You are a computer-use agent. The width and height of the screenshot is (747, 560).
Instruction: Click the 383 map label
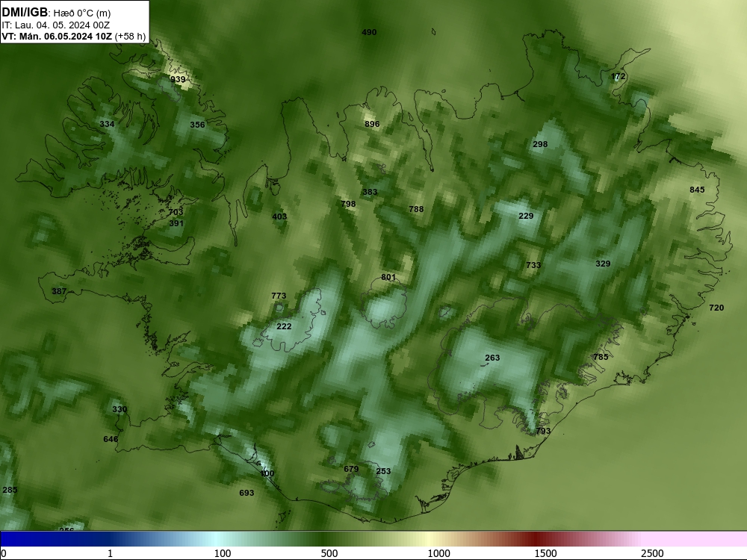370,192
